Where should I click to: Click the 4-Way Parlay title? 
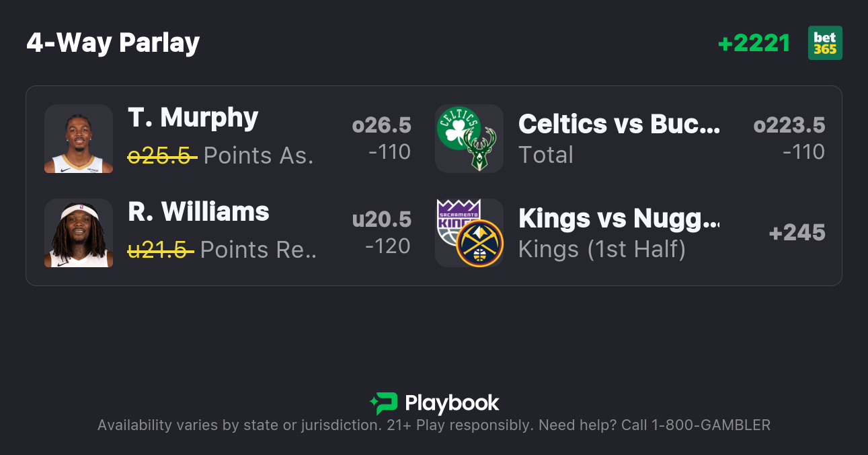(113, 43)
